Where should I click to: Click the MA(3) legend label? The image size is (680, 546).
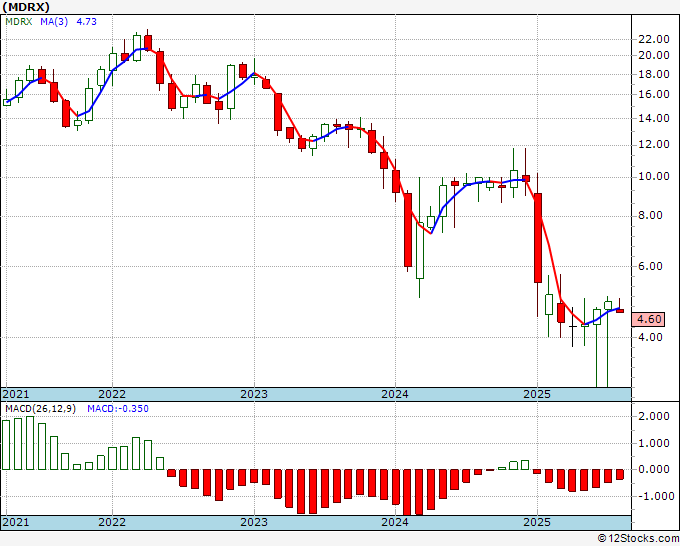[54, 22]
